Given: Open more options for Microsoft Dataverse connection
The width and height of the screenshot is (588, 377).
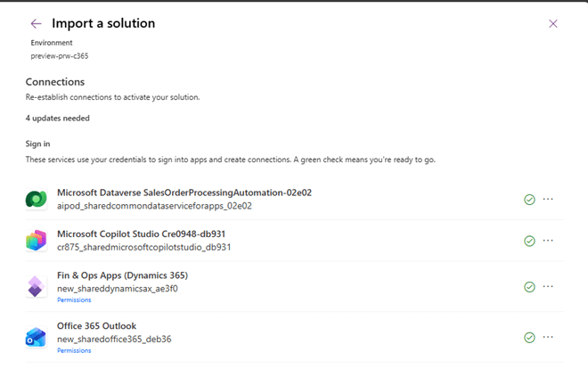Looking at the screenshot, I should tap(548, 199).
